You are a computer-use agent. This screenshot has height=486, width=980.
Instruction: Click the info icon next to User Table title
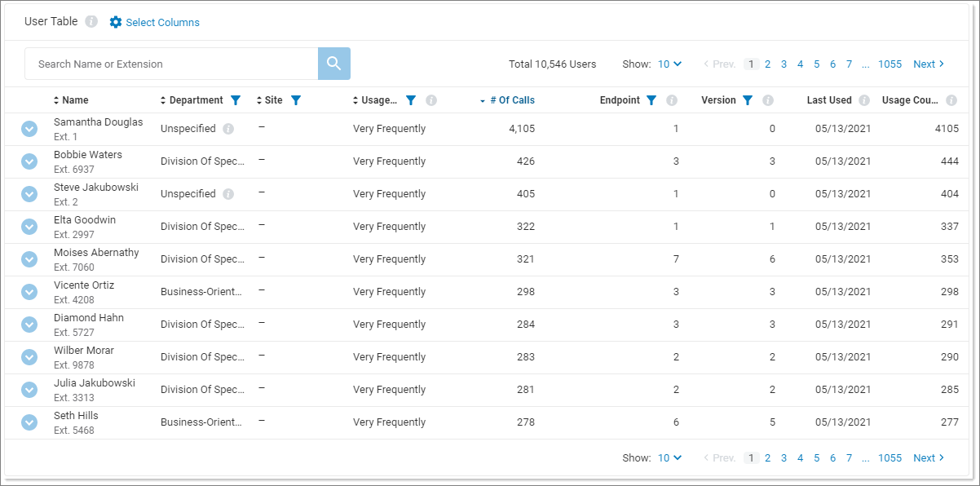90,21
